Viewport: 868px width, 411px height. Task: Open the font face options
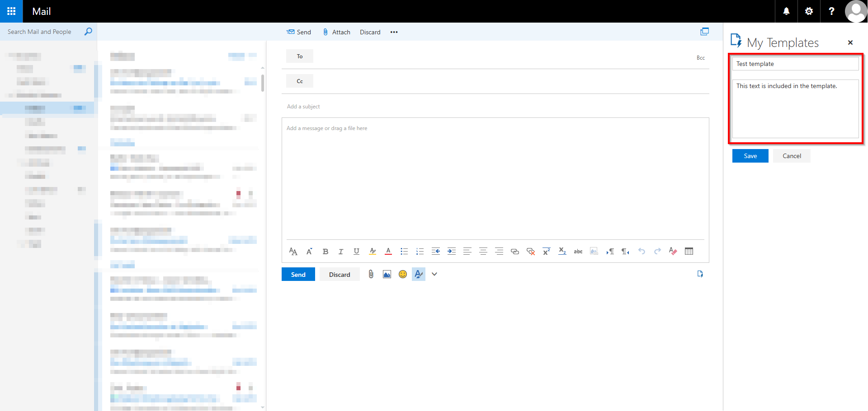tap(293, 251)
